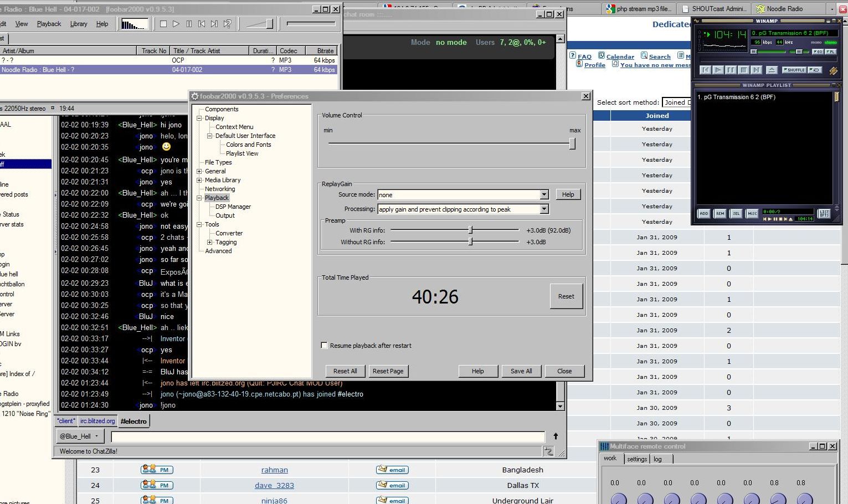Open the forum sort method dropdown

pos(676,102)
